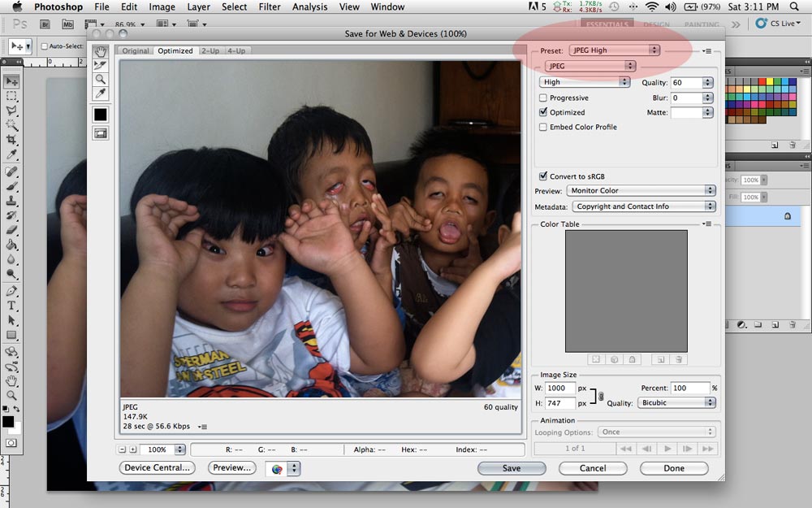Choose the Eyedropper tool in the dialog
Image resolution: width=812 pixels, height=508 pixels.
(x=101, y=94)
